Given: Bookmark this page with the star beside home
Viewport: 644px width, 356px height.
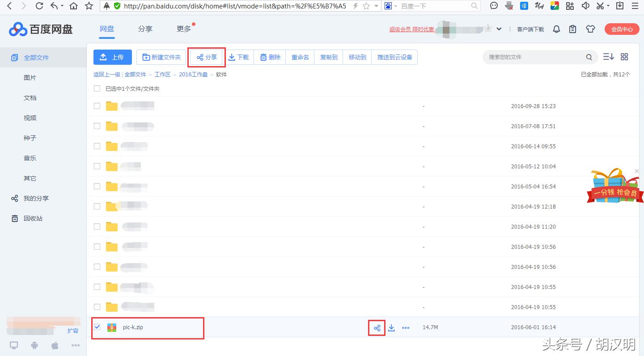Looking at the screenshot, I should [x=89, y=6].
